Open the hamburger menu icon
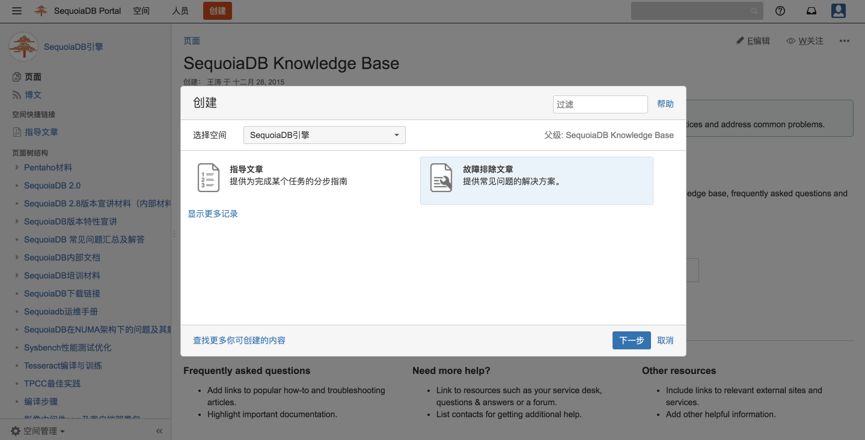 click(x=17, y=10)
